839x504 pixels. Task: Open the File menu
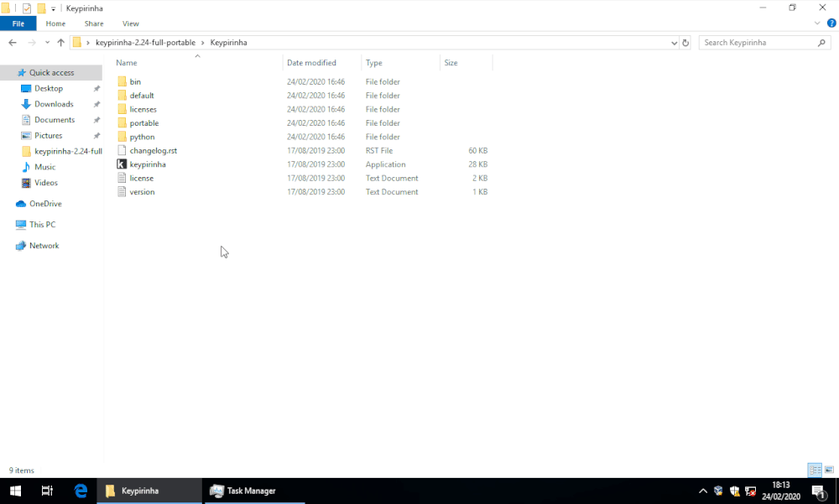click(x=18, y=23)
